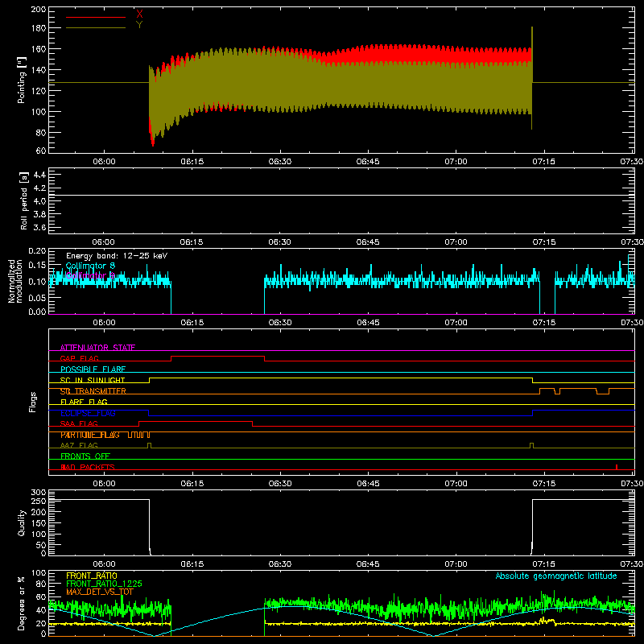Viewport: 644px width, 644px height.
Task: Click the PARTICLE_FLAG label
Action: (90, 435)
